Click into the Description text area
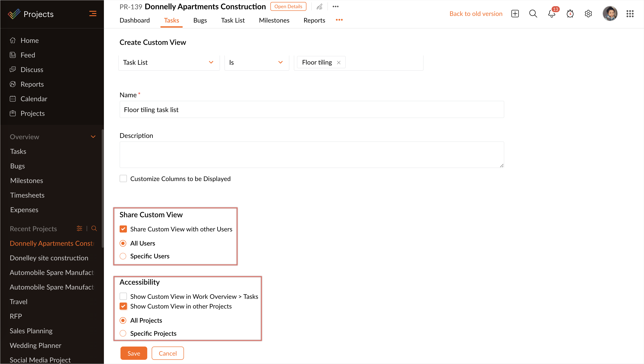The height and width of the screenshot is (364, 644). point(311,154)
